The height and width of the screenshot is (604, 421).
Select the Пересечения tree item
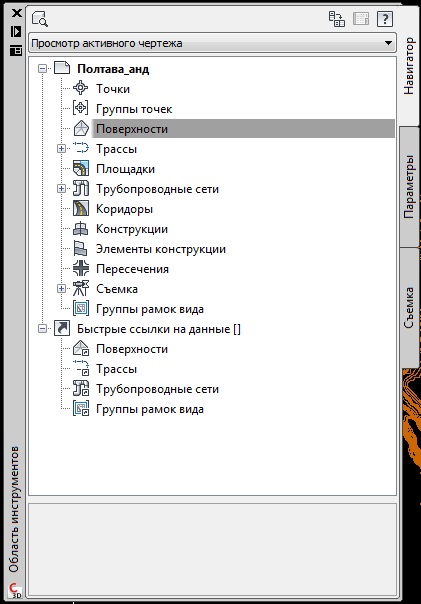[133, 269]
